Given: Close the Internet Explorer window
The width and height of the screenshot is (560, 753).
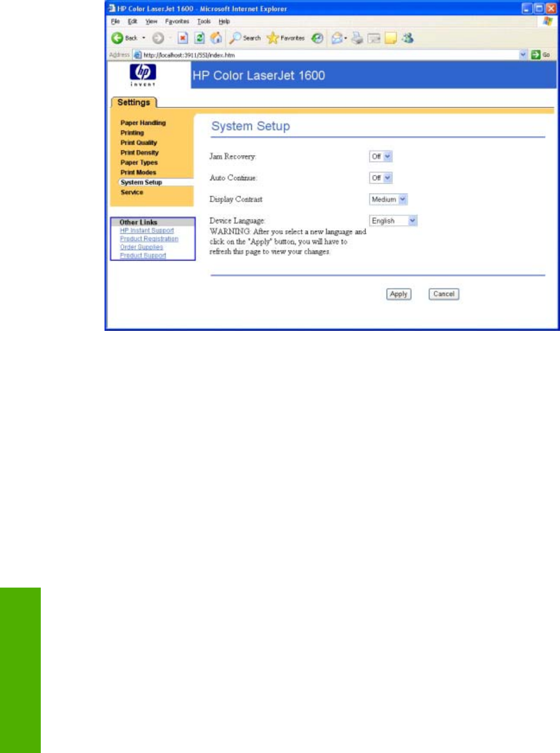Looking at the screenshot, I should (551, 9).
